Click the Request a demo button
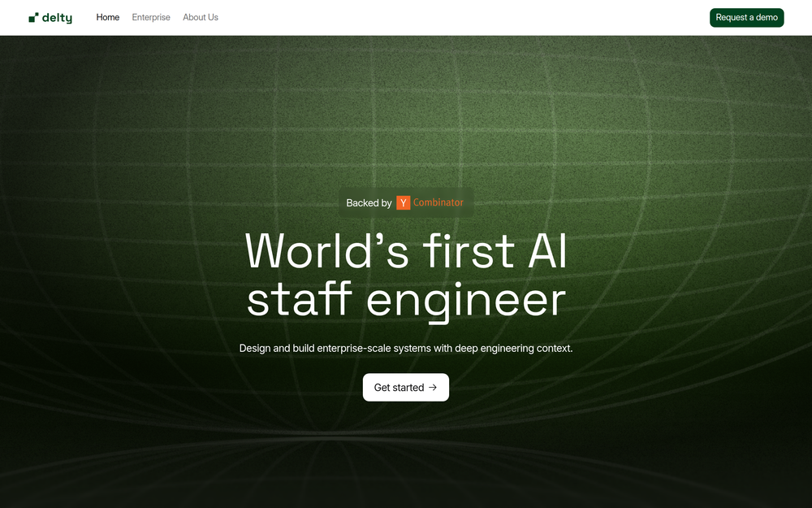The height and width of the screenshot is (508, 812). point(747,18)
